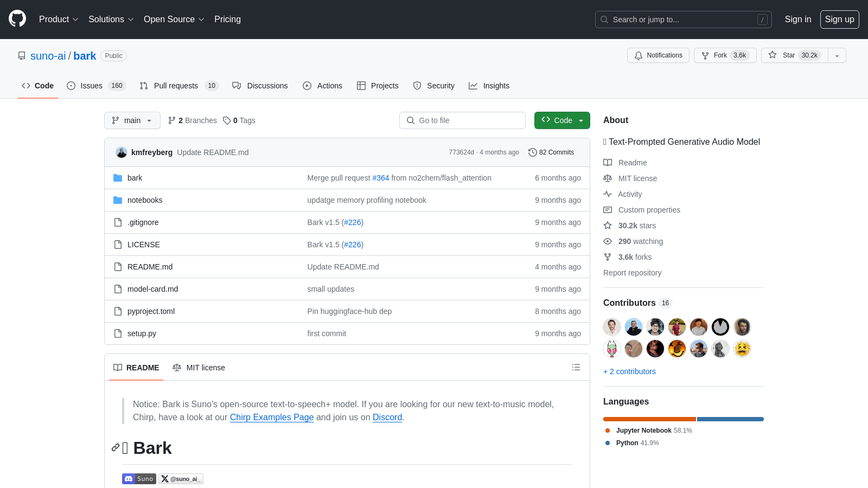
Task: Open the Projects tab
Action: point(378,86)
